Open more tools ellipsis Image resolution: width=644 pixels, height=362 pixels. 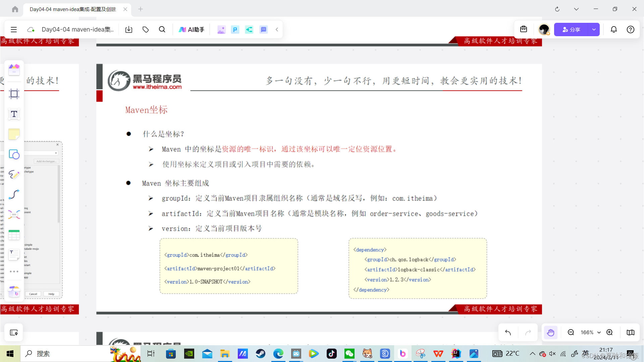(x=14, y=271)
